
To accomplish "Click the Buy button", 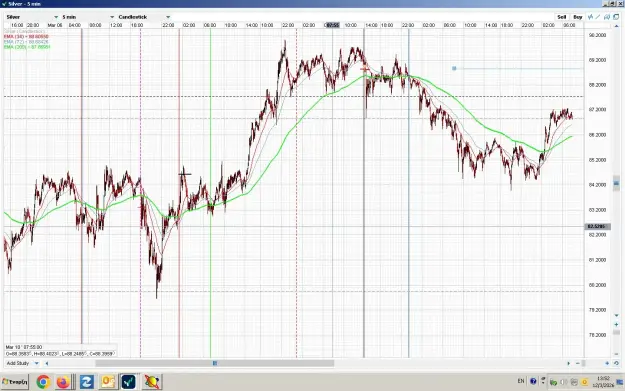I will click(578, 17).
